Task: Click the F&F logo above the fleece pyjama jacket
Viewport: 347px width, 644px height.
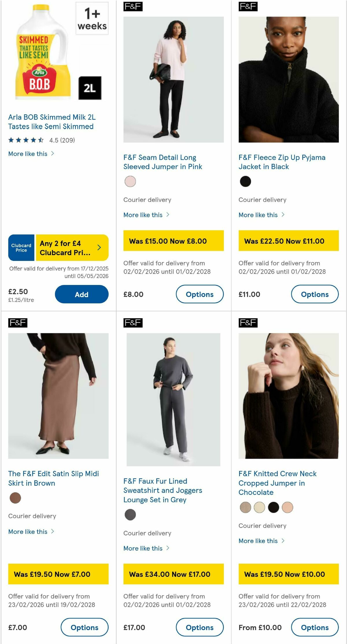Action: point(249,7)
